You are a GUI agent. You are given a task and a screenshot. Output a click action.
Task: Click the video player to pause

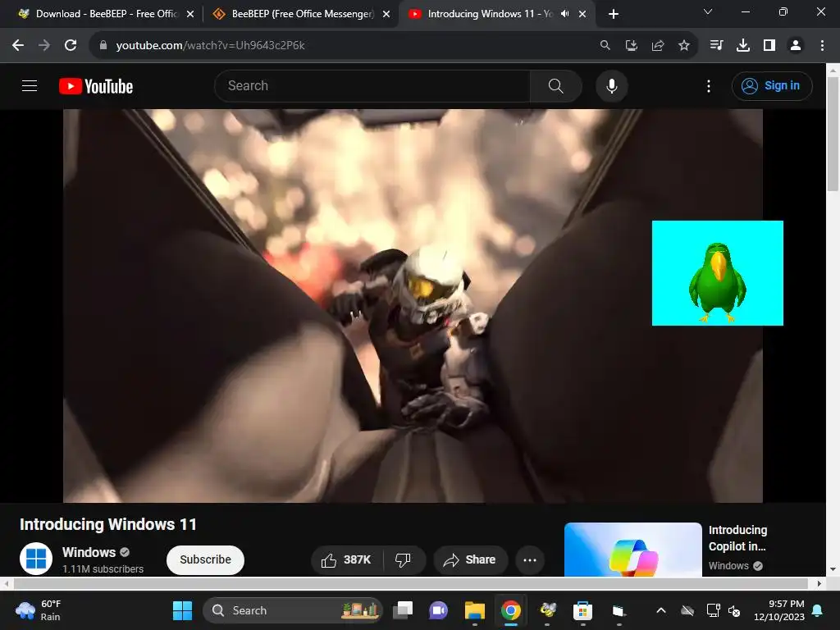(413, 306)
